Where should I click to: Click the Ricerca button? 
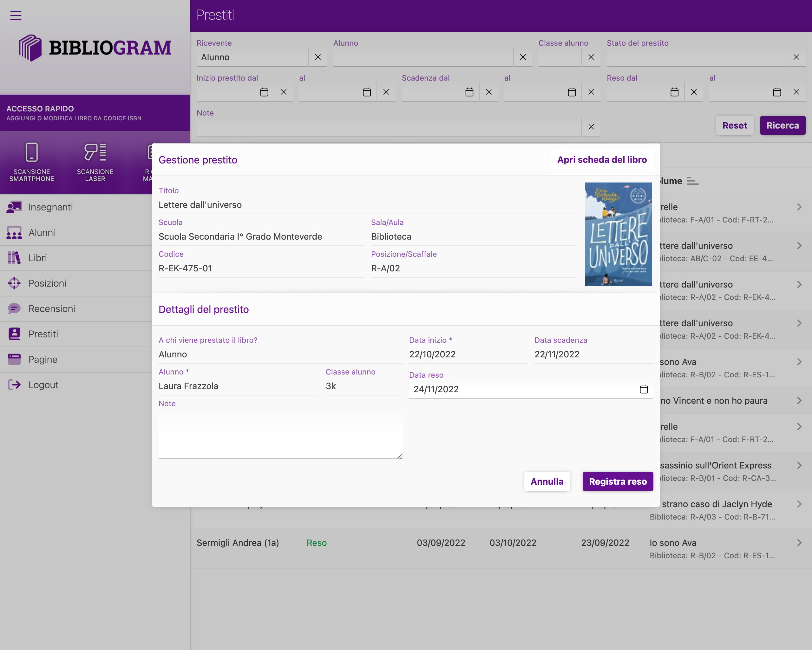coord(783,125)
